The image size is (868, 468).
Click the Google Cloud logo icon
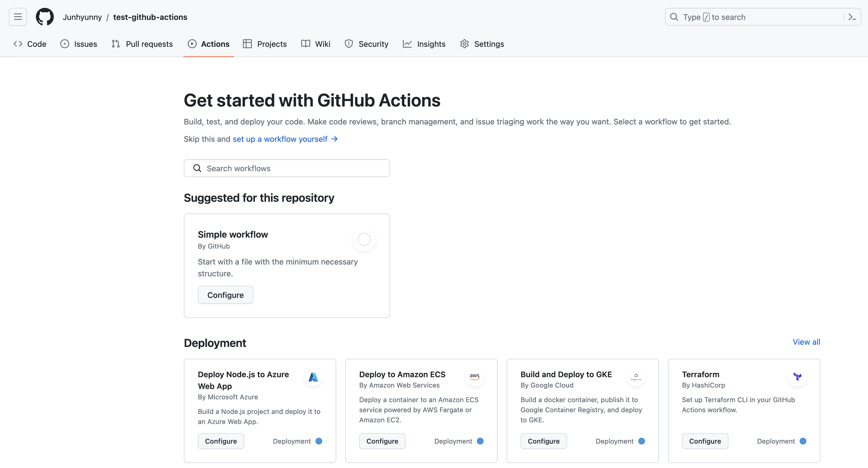[636, 377]
